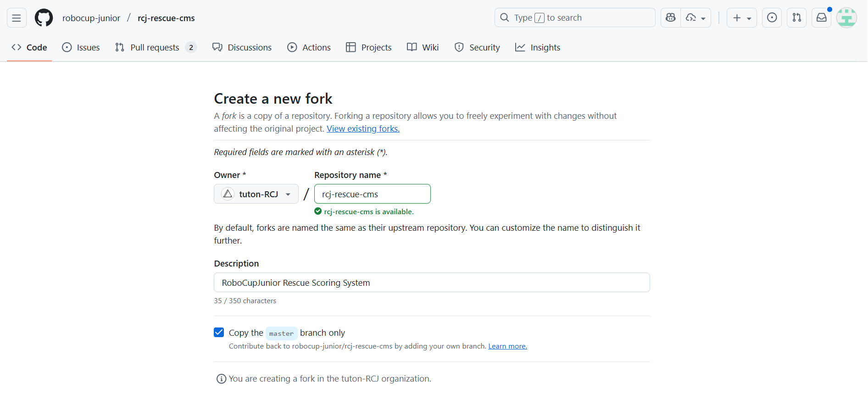The image size is (868, 394).
Task: Click the Create a new fork heading
Action: (x=273, y=99)
